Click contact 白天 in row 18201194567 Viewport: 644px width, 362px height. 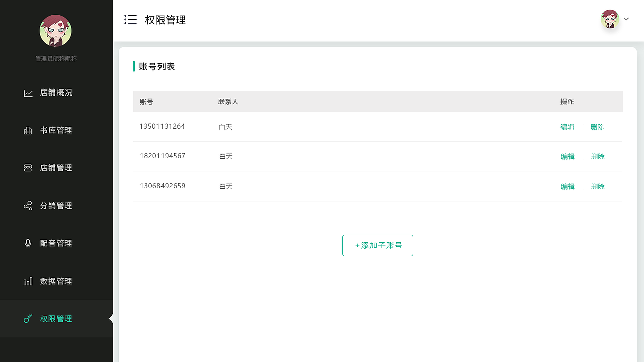pyautogui.click(x=226, y=156)
